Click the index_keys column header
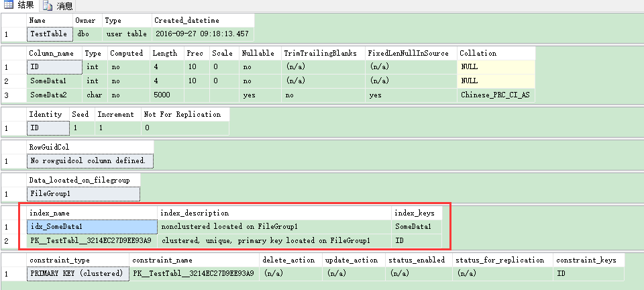 coord(417,213)
